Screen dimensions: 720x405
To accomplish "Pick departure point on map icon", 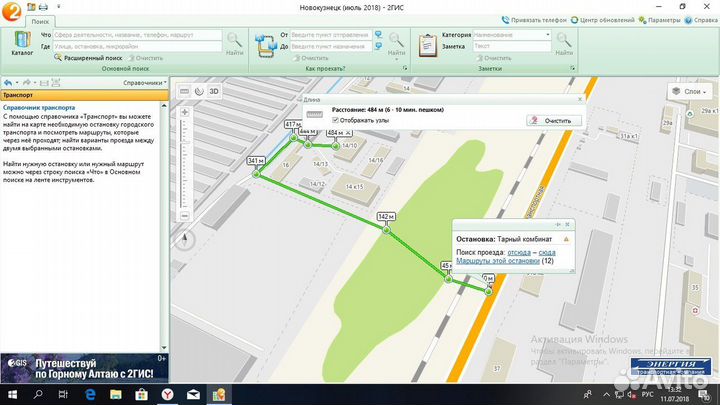I will [378, 34].
